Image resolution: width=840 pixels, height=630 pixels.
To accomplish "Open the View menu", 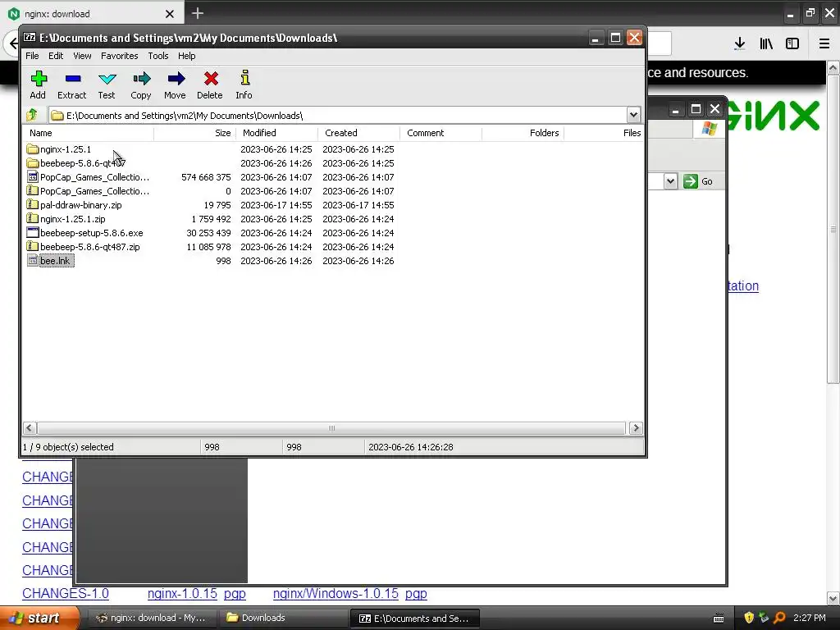I will pyautogui.click(x=82, y=56).
